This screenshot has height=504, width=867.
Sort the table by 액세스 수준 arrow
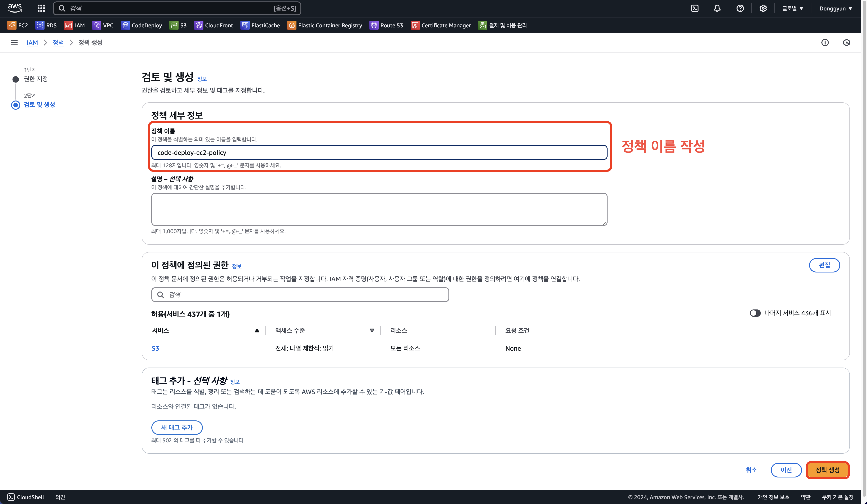[372, 330]
